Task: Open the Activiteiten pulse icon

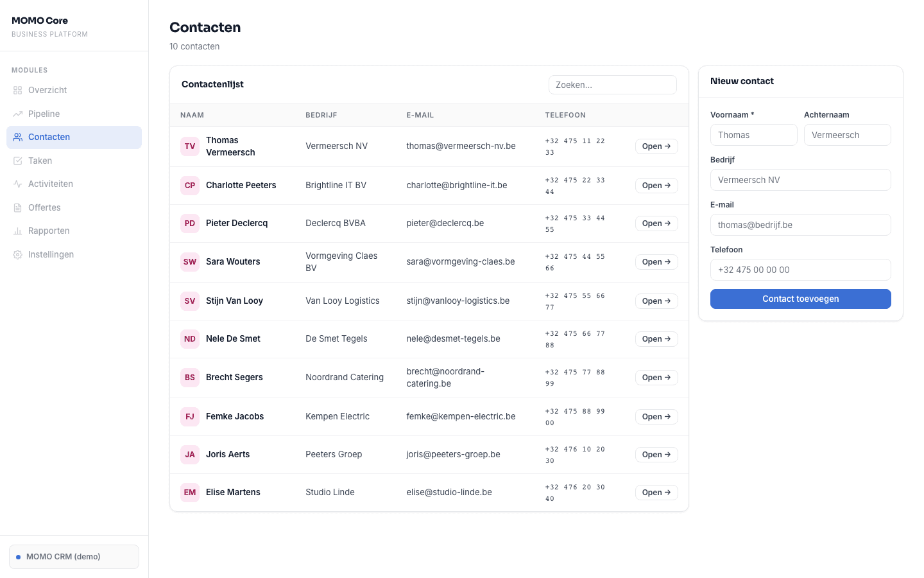Action: pos(17,184)
